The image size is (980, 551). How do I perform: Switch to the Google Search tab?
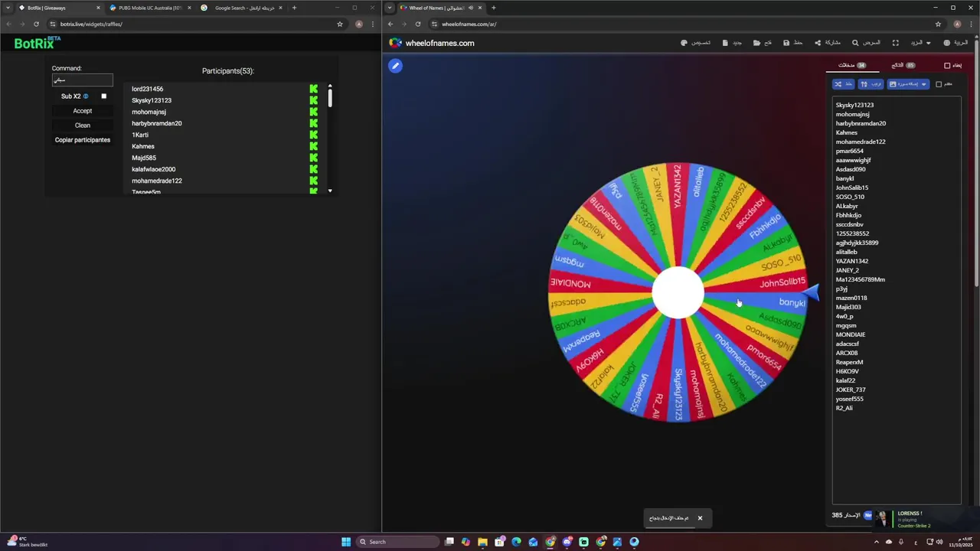tap(241, 8)
